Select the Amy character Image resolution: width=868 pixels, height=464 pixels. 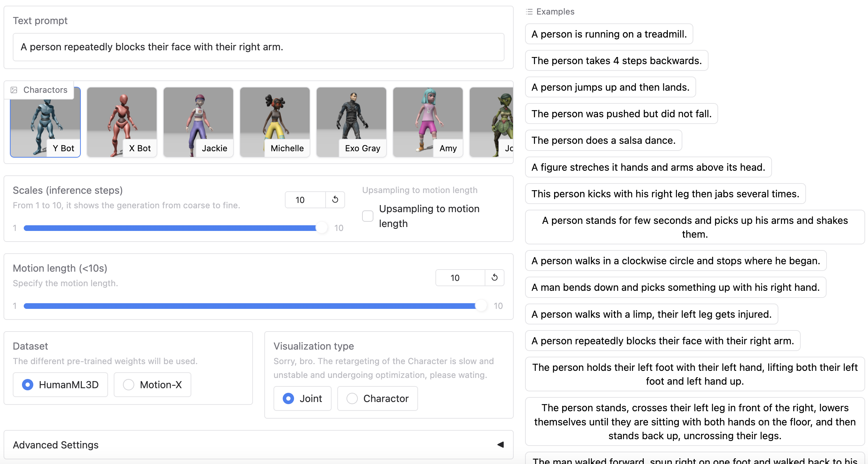428,122
